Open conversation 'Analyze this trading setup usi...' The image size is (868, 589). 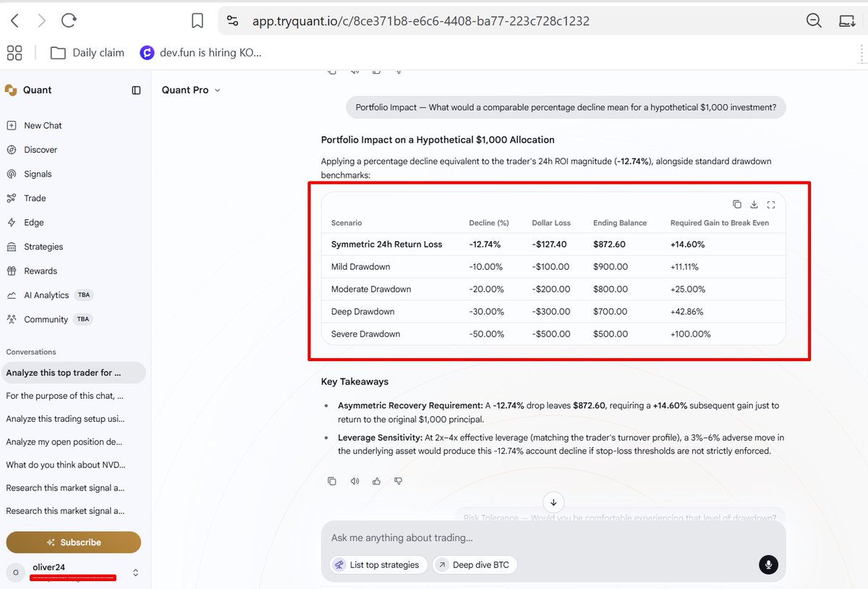[x=65, y=419]
